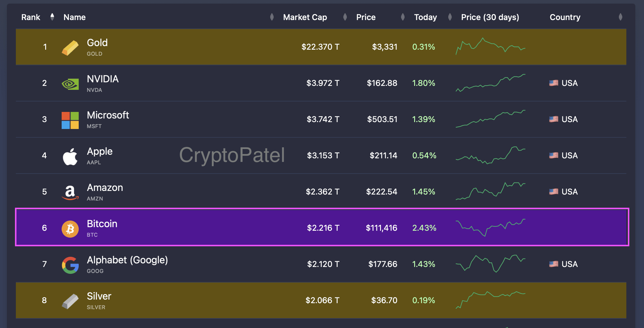
Task: Click the Silver bar icon
Action: pos(70,301)
